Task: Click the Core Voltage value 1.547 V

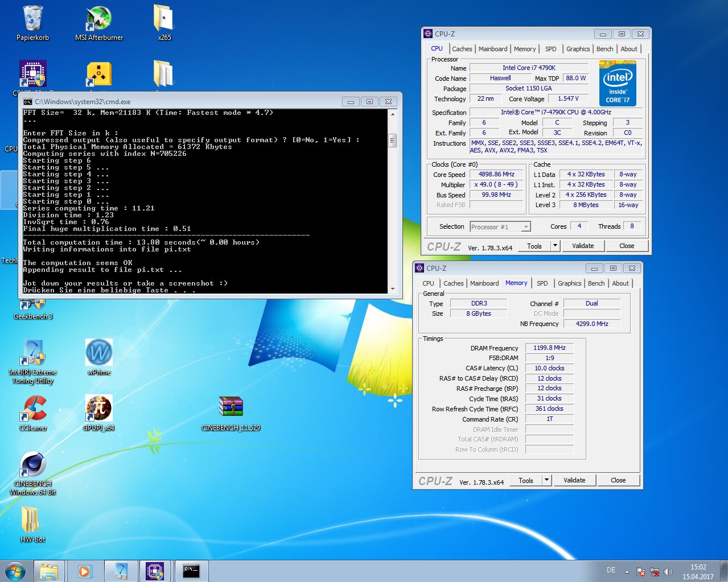Action: [567, 98]
